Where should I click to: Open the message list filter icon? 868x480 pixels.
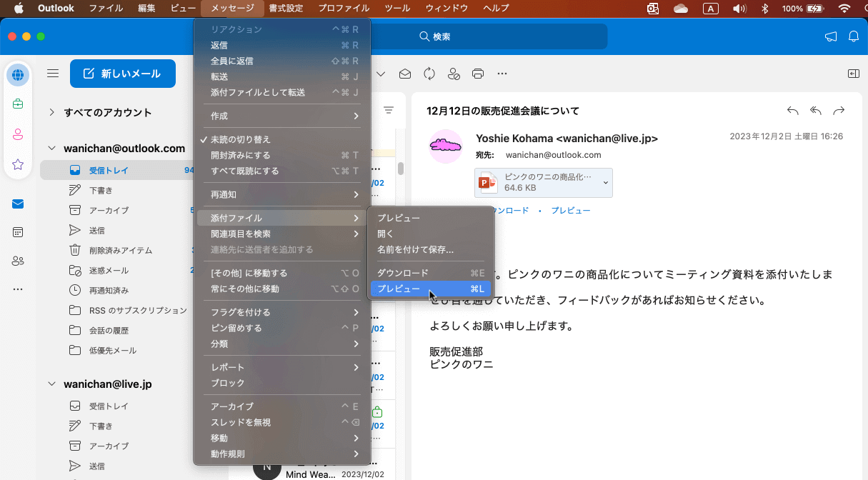pos(389,110)
